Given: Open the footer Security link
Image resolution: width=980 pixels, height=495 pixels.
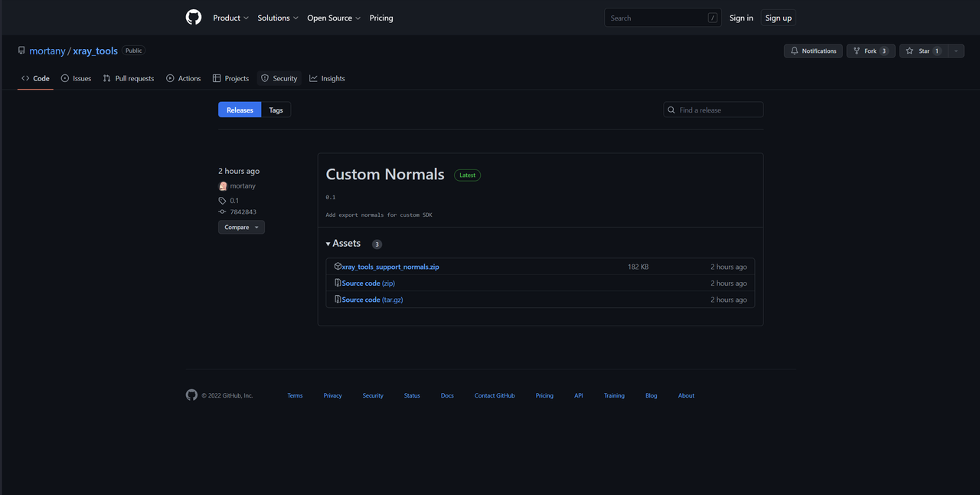Looking at the screenshot, I should (x=373, y=395).
